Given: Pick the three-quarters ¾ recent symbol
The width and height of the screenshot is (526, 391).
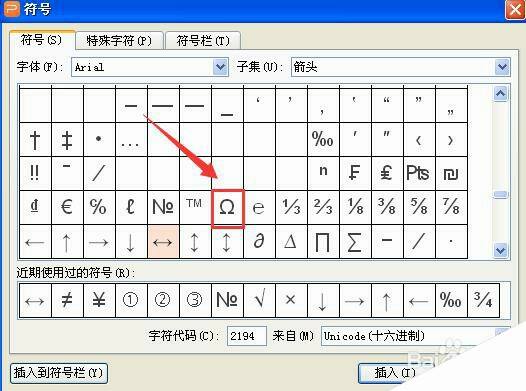Looking at the screenshot, I should 483,300.
